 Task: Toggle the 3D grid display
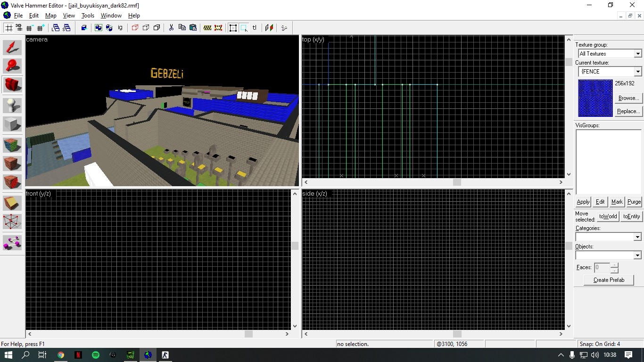(x=19, y=28)
